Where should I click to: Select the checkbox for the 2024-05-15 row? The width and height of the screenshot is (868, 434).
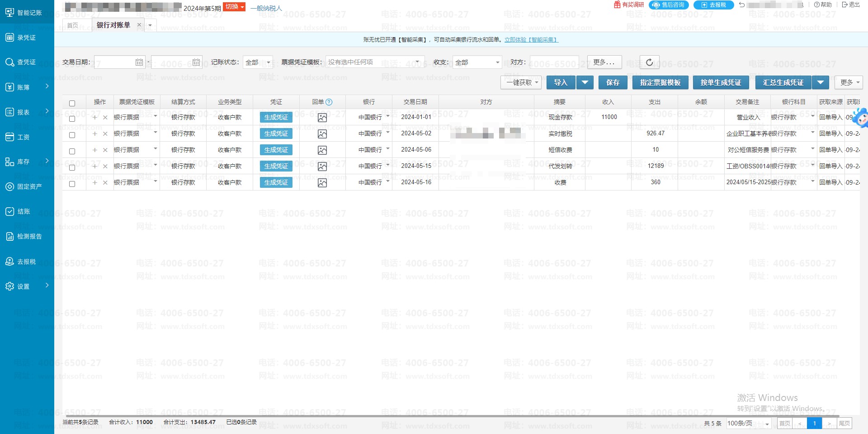click(x=72, y=167)
